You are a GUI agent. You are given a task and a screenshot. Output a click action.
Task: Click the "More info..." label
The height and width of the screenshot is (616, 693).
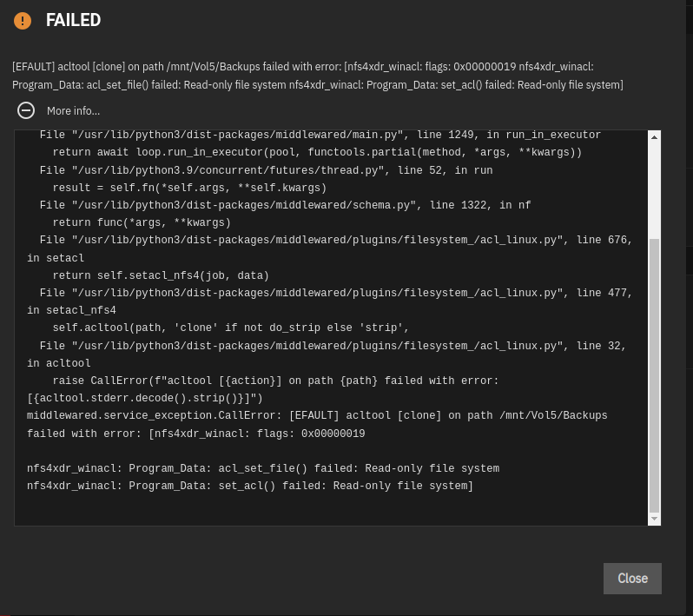click(x=73, y=111)
